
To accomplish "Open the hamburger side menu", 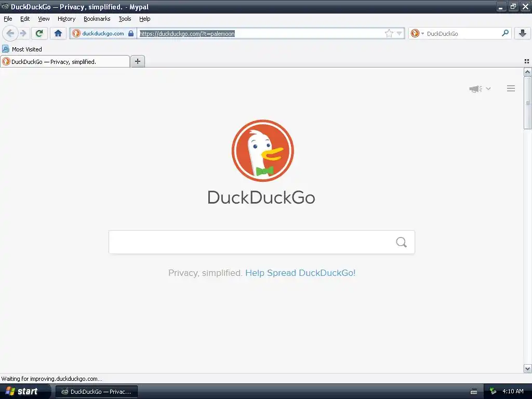I will (x=511, y=88).
